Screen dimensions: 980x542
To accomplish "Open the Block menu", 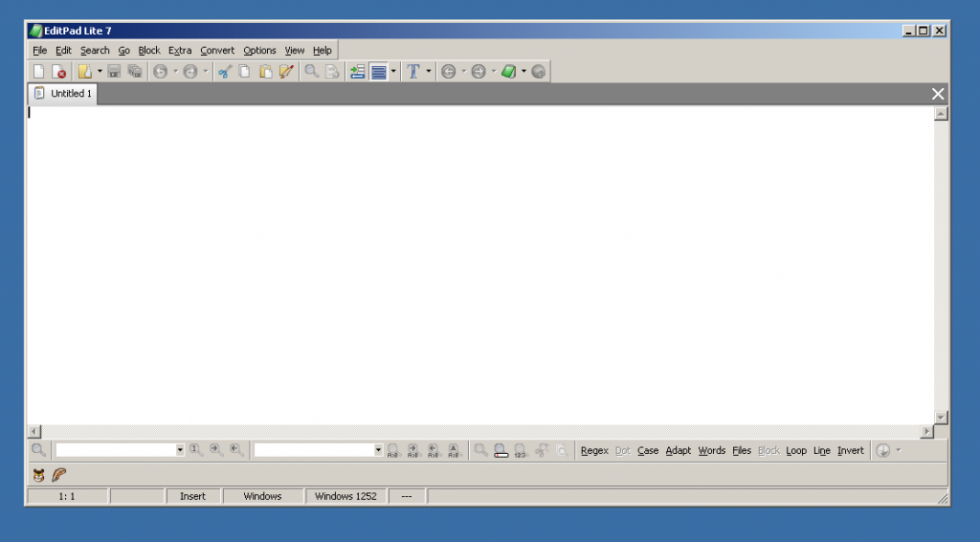I will (x=148, y=51).
